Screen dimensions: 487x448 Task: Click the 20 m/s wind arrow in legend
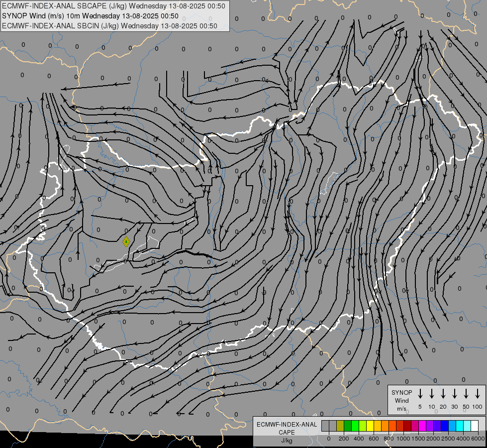click(x=443, y=393)
